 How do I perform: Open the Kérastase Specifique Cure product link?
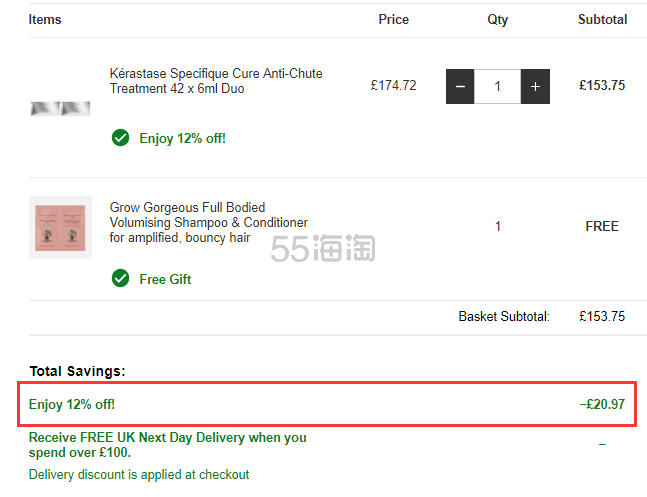click(x=216, y=81)
